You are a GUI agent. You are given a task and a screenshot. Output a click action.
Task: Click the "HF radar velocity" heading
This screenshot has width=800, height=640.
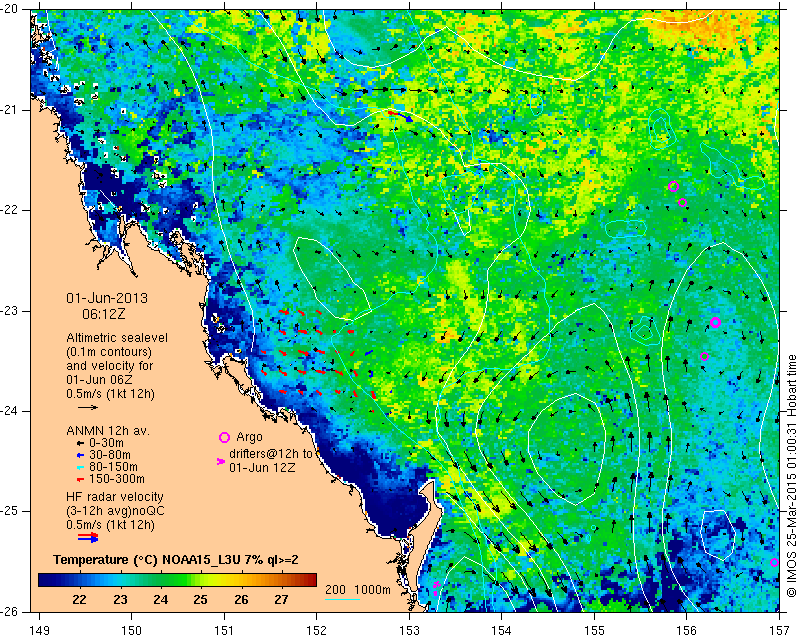(x=115, y=497)
